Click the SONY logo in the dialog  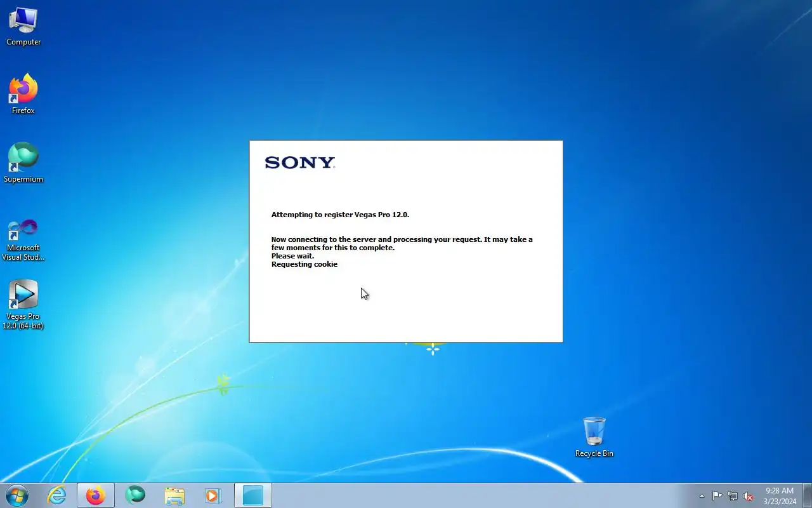(300, 163)
